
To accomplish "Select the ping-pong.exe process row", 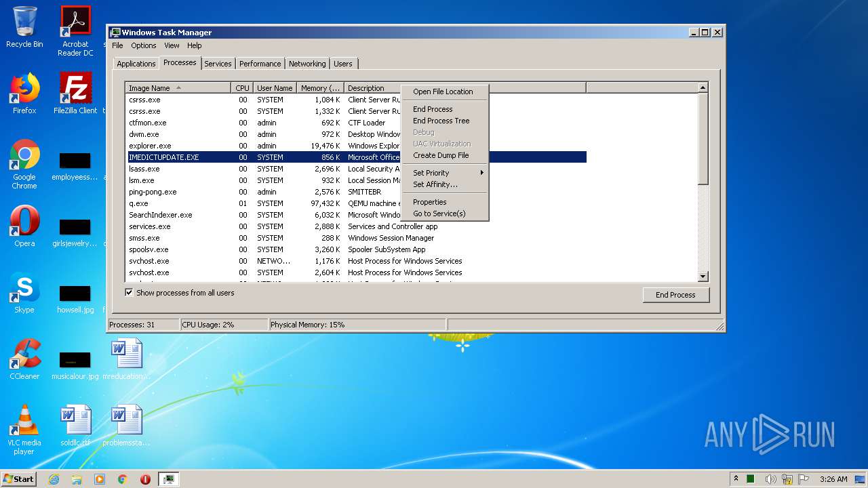I will [356, 192].
